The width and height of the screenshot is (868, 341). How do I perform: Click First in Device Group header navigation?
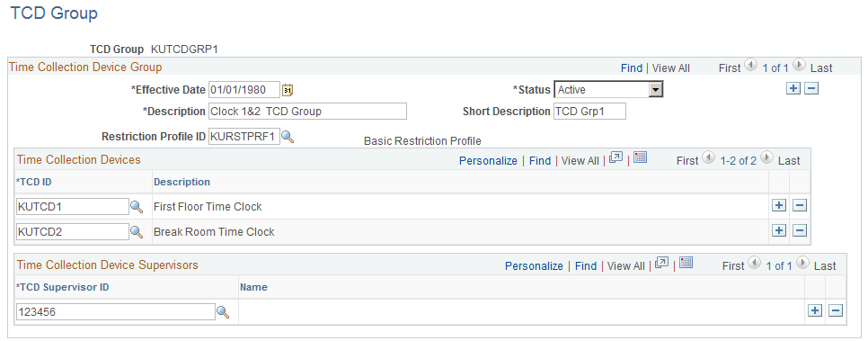pyautogui.click(x=729, y=68)
